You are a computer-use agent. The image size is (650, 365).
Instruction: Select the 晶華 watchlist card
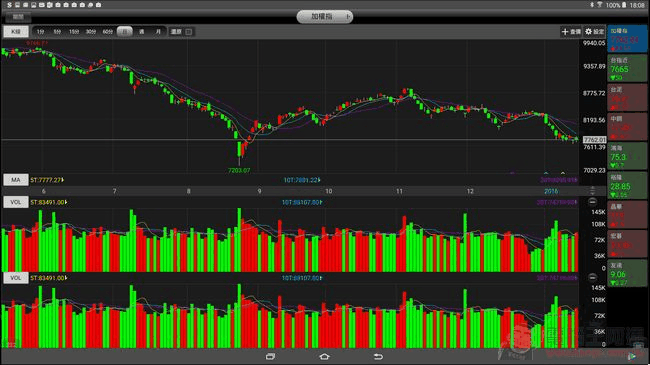point(627,215)
